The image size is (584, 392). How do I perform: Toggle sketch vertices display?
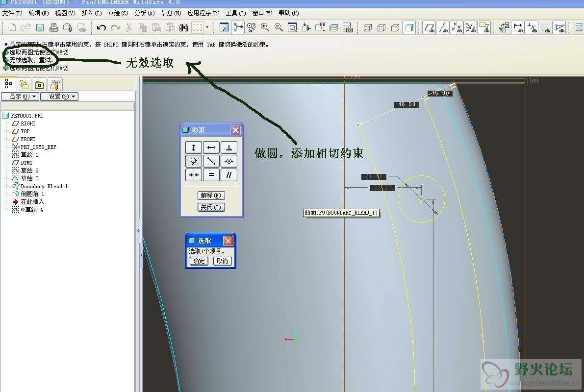coord(559,27)
